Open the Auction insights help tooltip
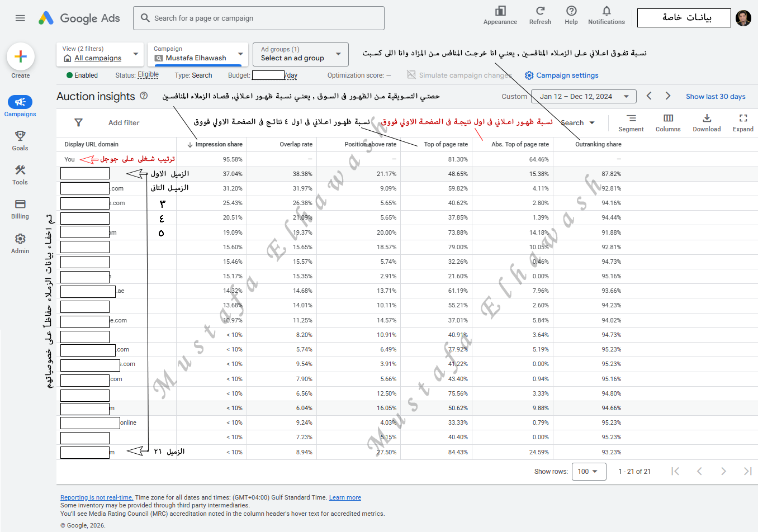Image resolution: width=758 pixels, height=532 pixels. pos(144,96)
